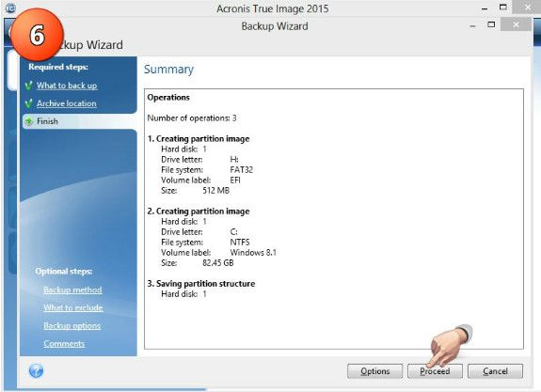Go back to Archive location step

(x=67, y=103)
